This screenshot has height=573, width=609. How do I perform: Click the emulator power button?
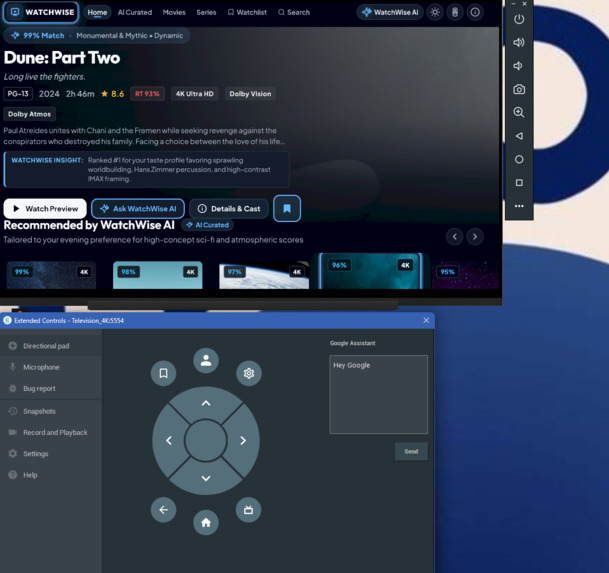(519, 19)
